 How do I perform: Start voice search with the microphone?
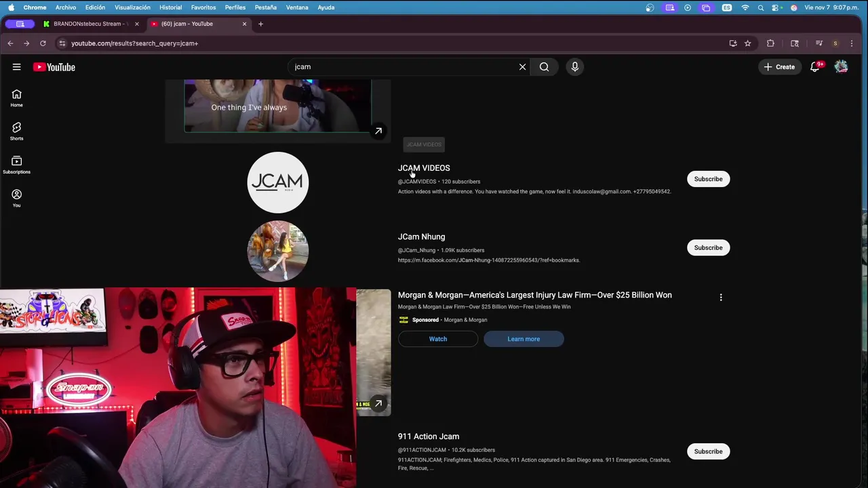pyautogui.click(x=574, y=67)
